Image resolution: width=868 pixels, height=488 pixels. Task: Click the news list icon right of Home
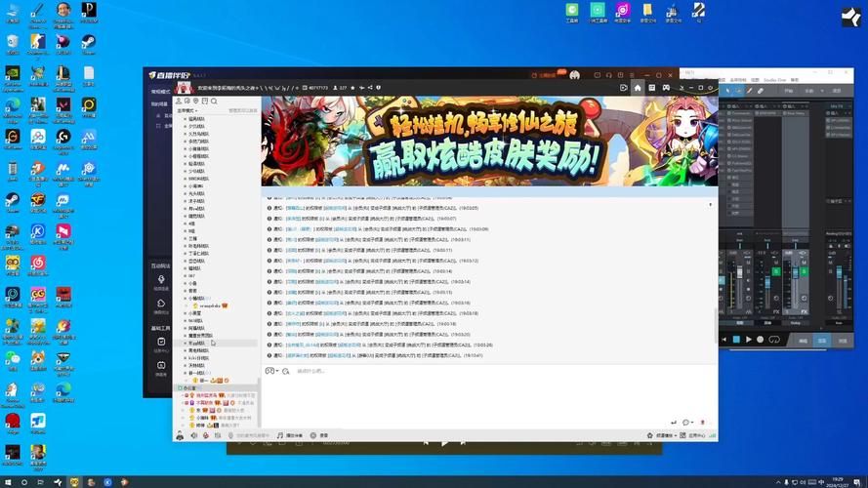(x=652, y=88)
